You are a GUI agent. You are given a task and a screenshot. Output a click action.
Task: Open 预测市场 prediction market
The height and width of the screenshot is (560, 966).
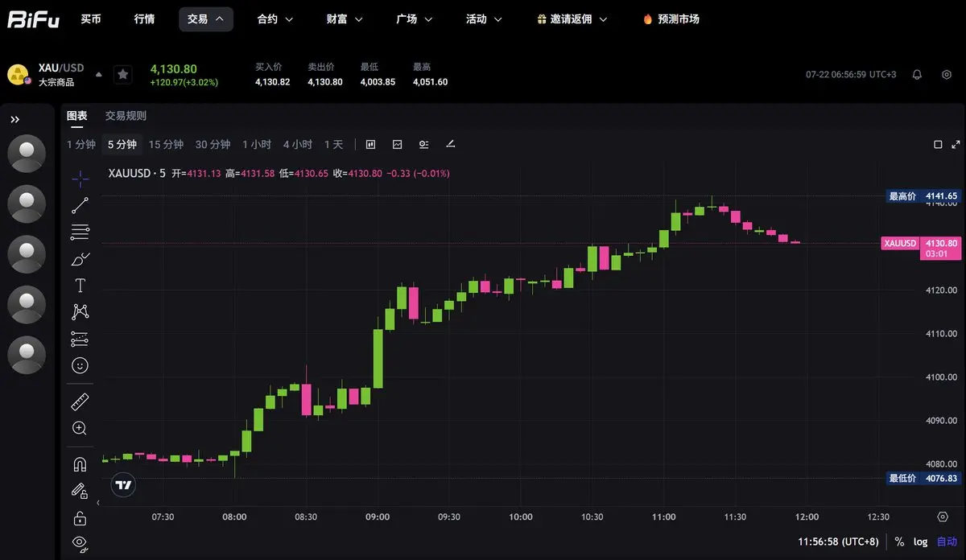[671, 19]
